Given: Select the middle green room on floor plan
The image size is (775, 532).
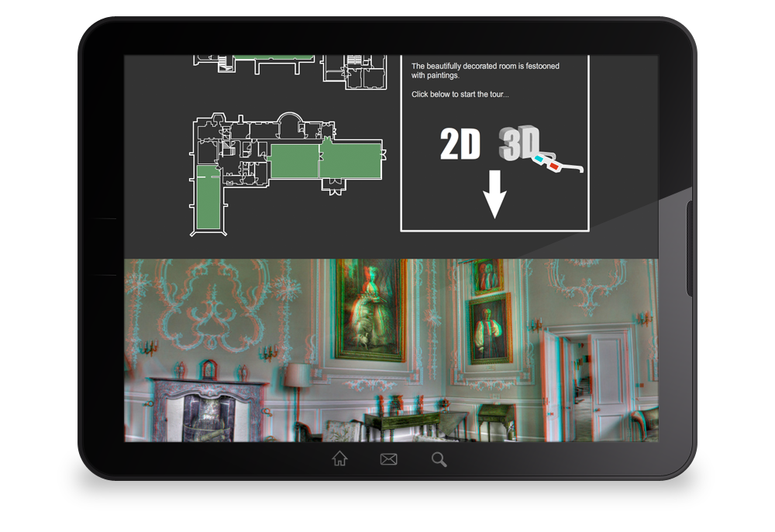Looking at the screenshot, I should (x=294, y=161).
